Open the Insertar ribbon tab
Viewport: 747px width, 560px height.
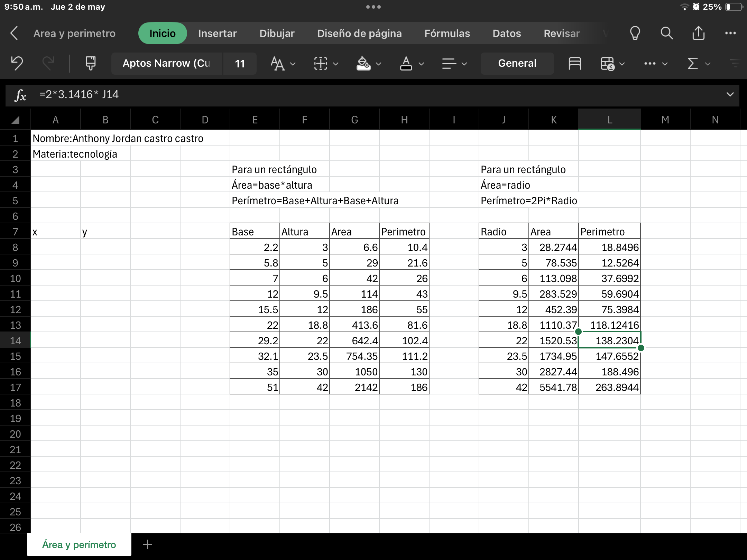tap(217, 33)
